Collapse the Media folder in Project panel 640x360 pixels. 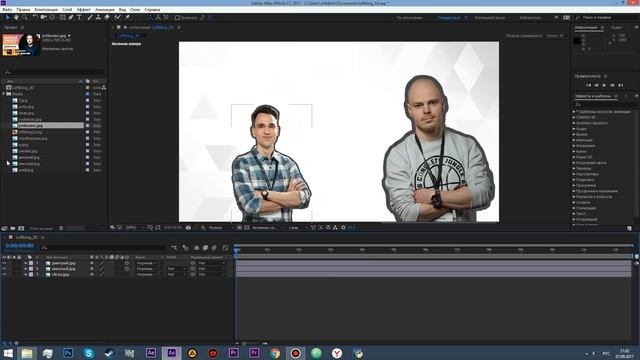[4, 94]
